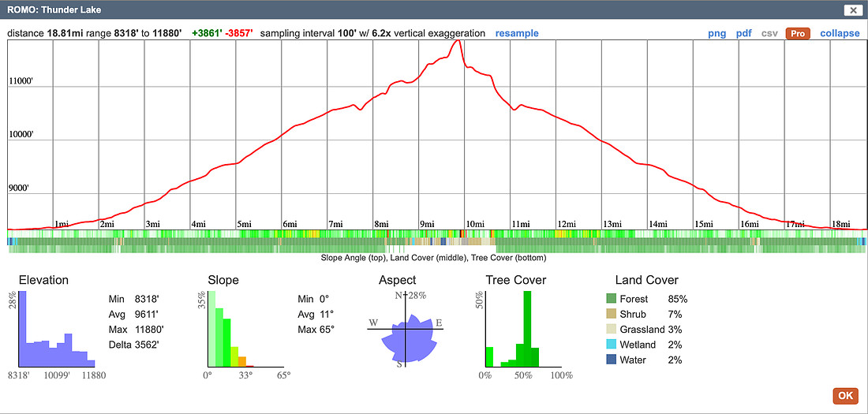Click the distance 18.81mi value
The width and height of the screenshot is (868, 414).
click(64, 33)
